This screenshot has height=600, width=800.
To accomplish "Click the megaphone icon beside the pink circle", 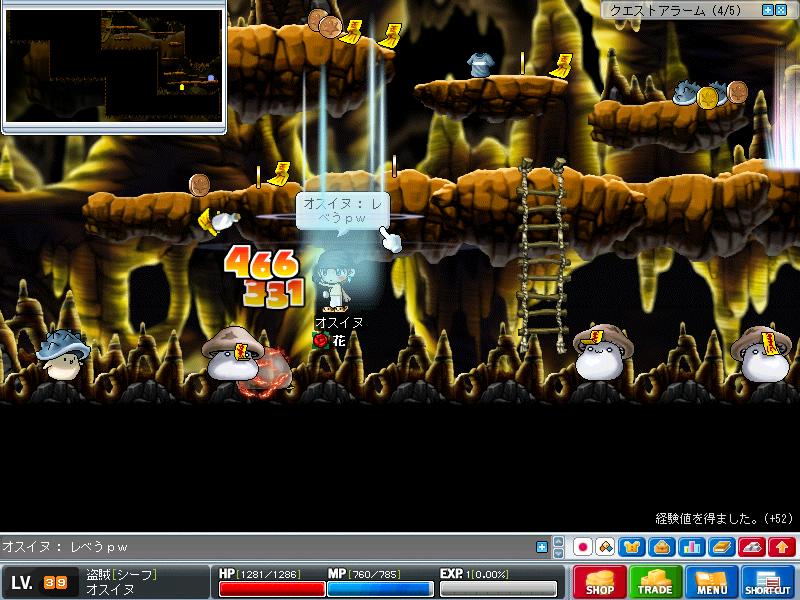I will click(x=605, y=547).
